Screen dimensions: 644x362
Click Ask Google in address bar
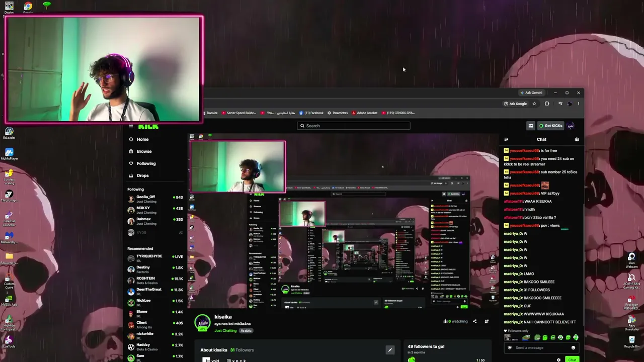[515, 104]
